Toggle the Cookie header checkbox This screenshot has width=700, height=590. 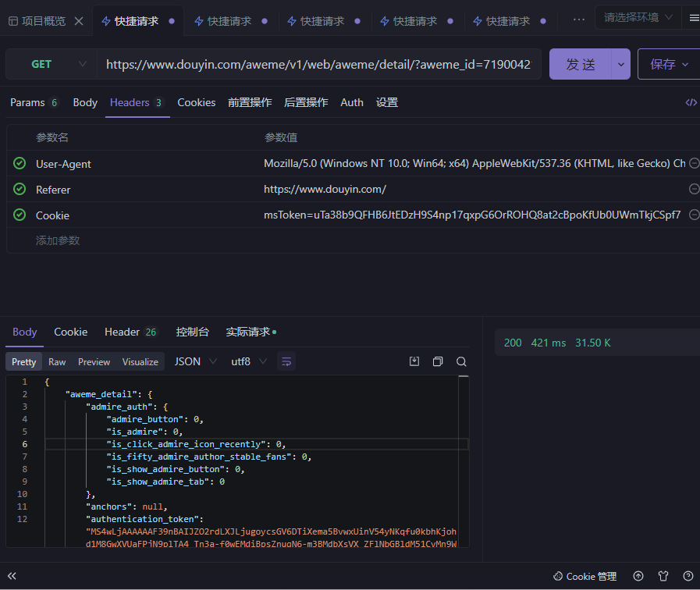click(20, 215)
